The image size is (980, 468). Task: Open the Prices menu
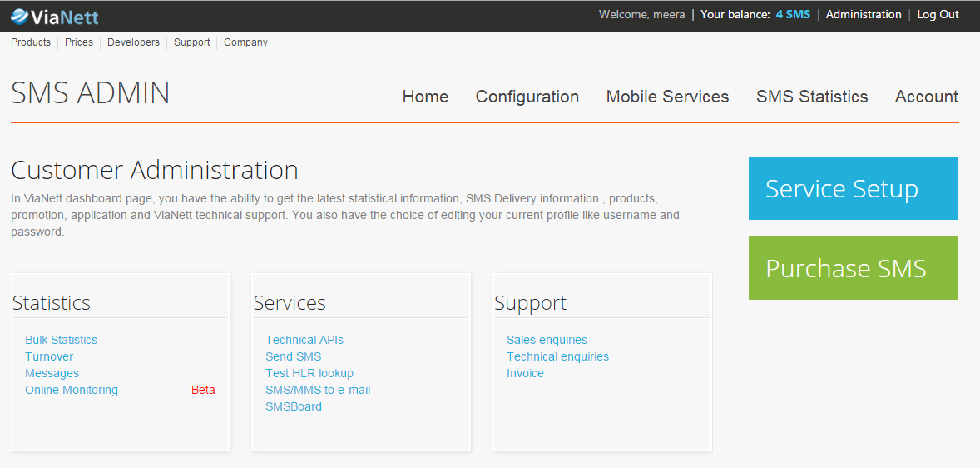[79, 42]
